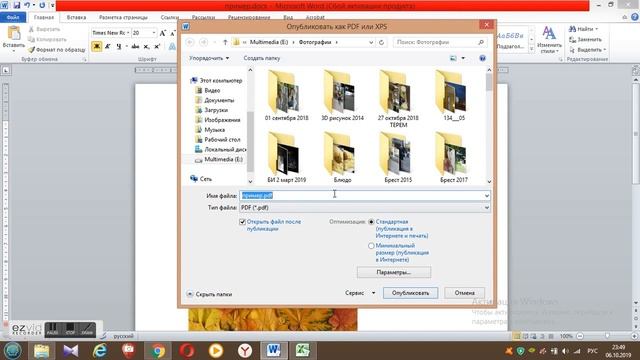Screen dimensions: 640x360
Task: Click the search magnifier in the dialog
Action: pyautogui.click(x=481, y=42)
